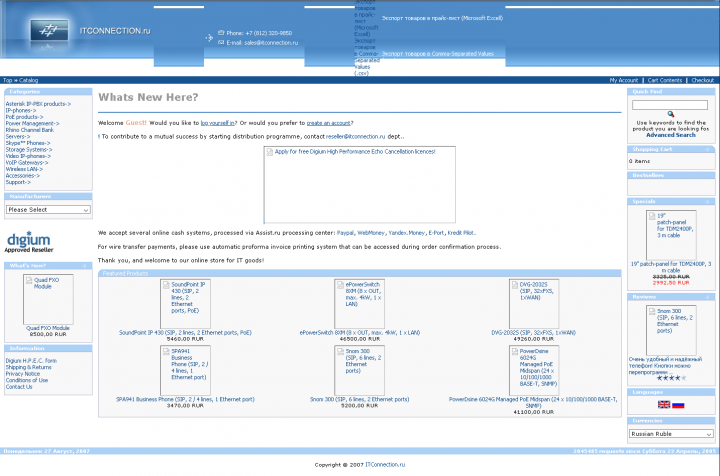Go to Checkout
The image size is (720, 476).
[703, 80]
